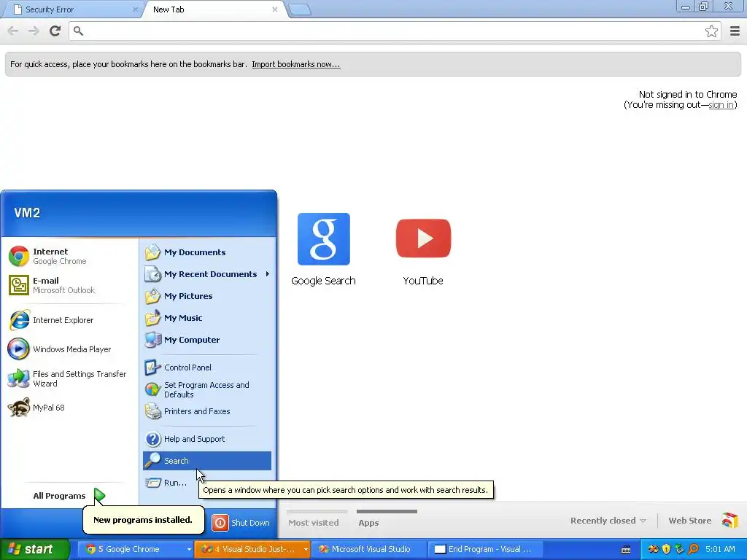The image size is (747, 560).
Task: Launch MyPal 68 browser
Action: [69, 408]
